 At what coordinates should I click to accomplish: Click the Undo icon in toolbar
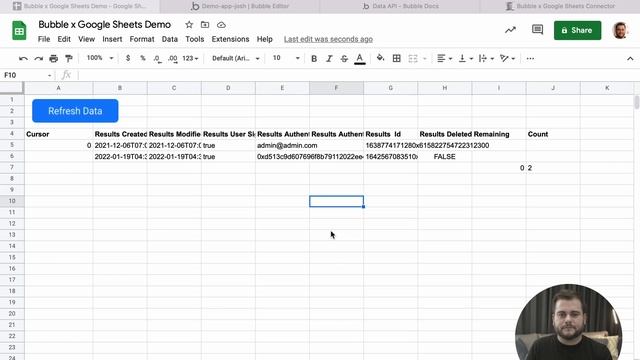tap(23, 59)
